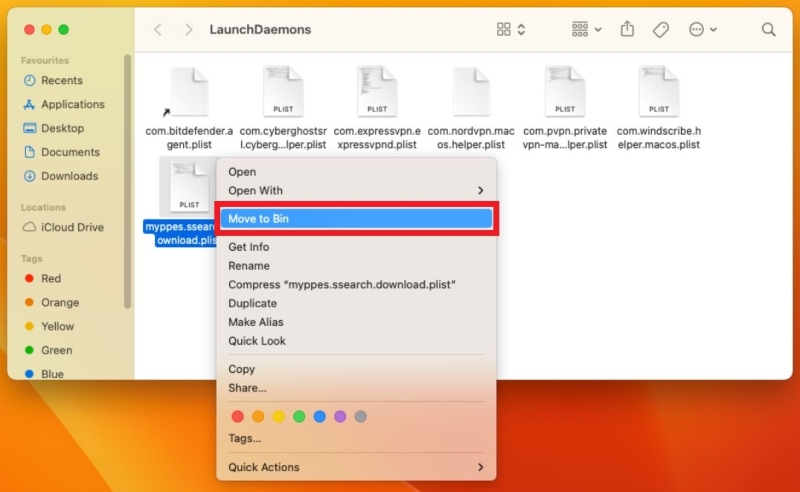Select com.expressvpn.expressvpnd.plist file icon
Viewport: 800px width, 492px height.
point(377,91)
